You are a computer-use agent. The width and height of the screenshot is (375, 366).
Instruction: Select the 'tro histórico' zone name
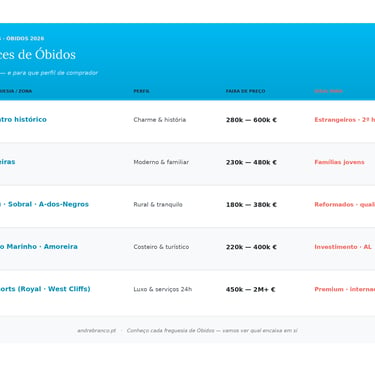[x=23, y=119]
